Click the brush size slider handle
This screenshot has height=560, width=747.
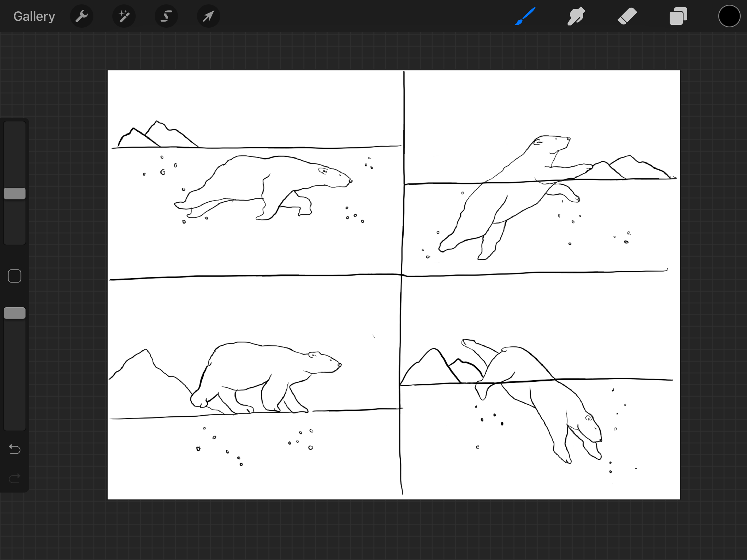pyautogui.click(x=15, y=194)
